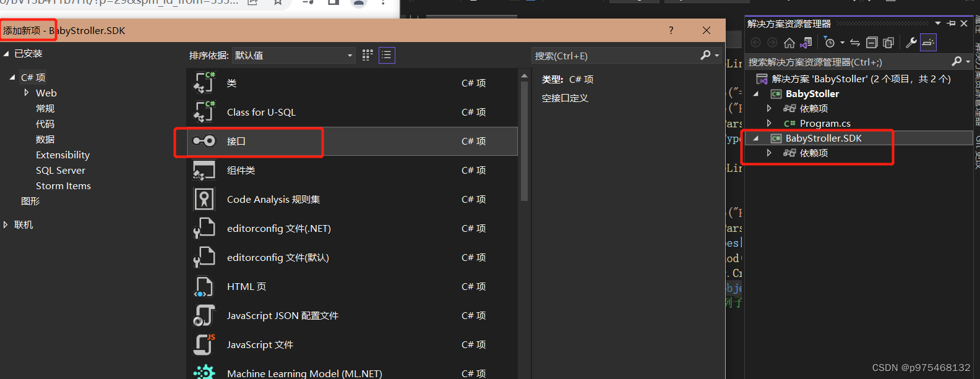Select the SQL Server category

(61, 171)
